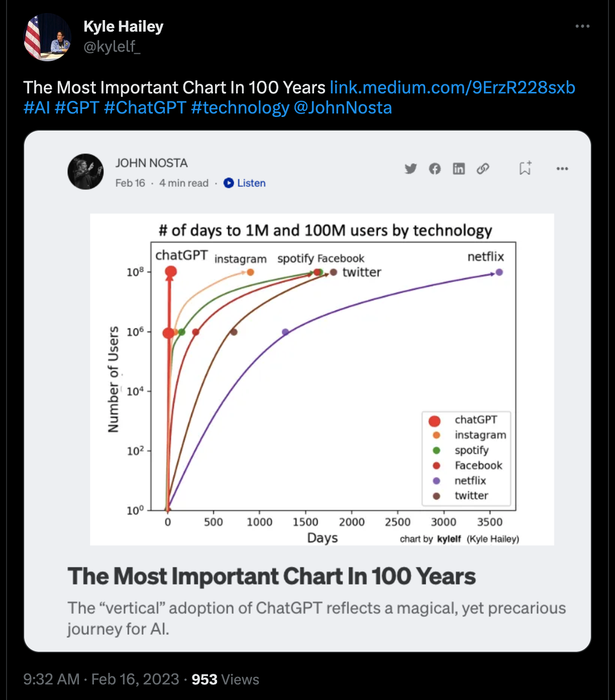615x700 pixels.
Task: Click the Facebook share icon
Action: coord(435,169)
